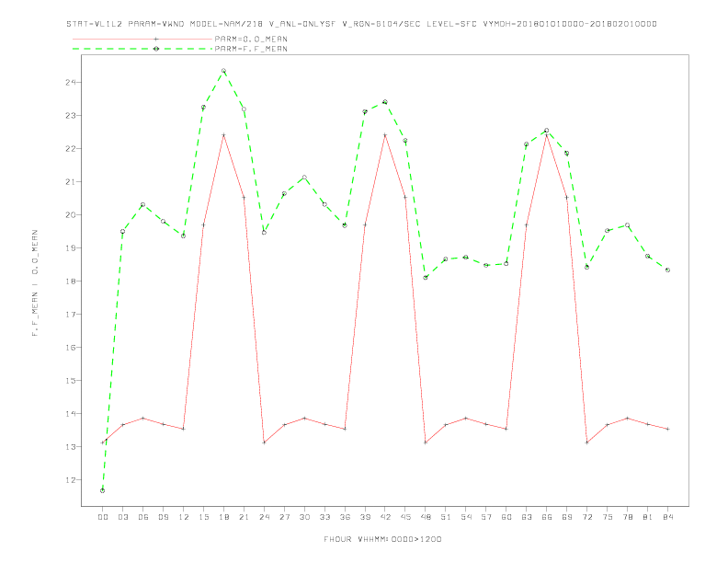The image size is (728, 563).
Task: Click y-axis tick label 22
Action: click(71, 149)
